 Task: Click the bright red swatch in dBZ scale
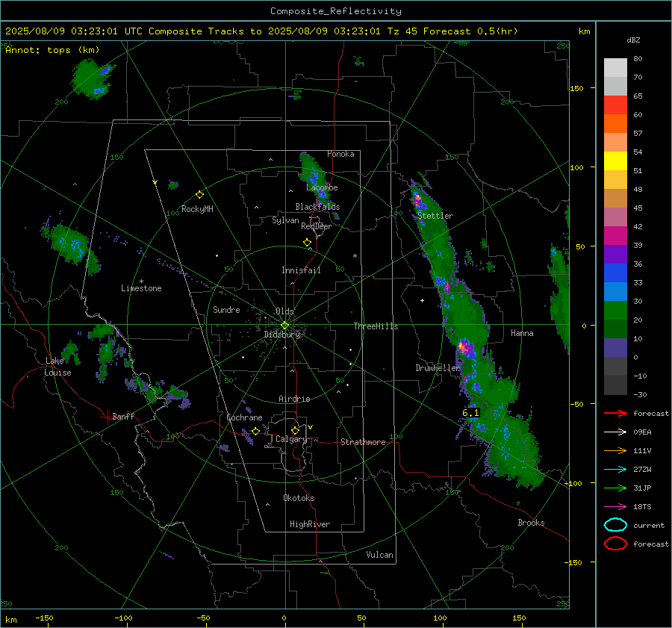tap(615, 105)
